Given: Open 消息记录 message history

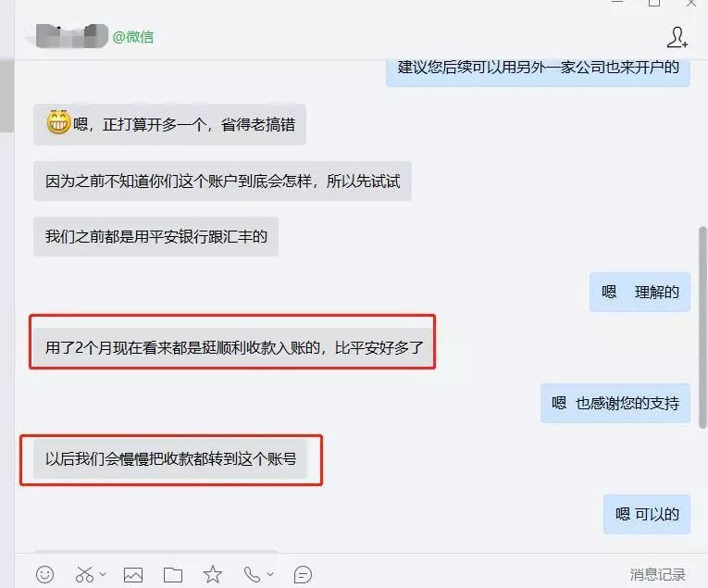Looking at the screenshot, I should pos(658,574).
